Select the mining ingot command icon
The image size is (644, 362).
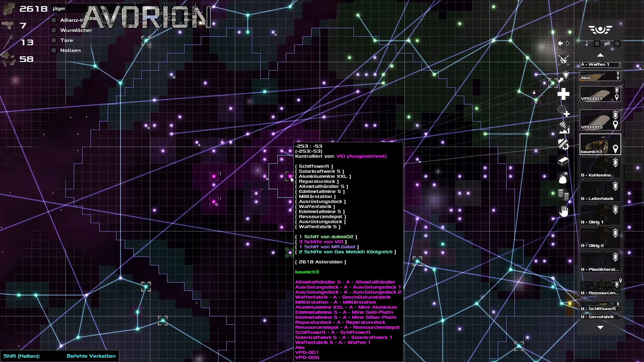pos(563,161)
